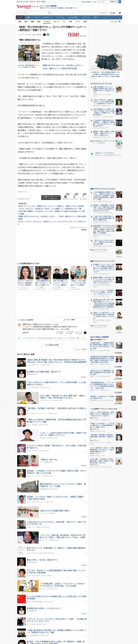The height and width of the screenshot is (644, 138).
Task: Play the 2:07 video ranked fifth
Action: (x=119, y=315)
